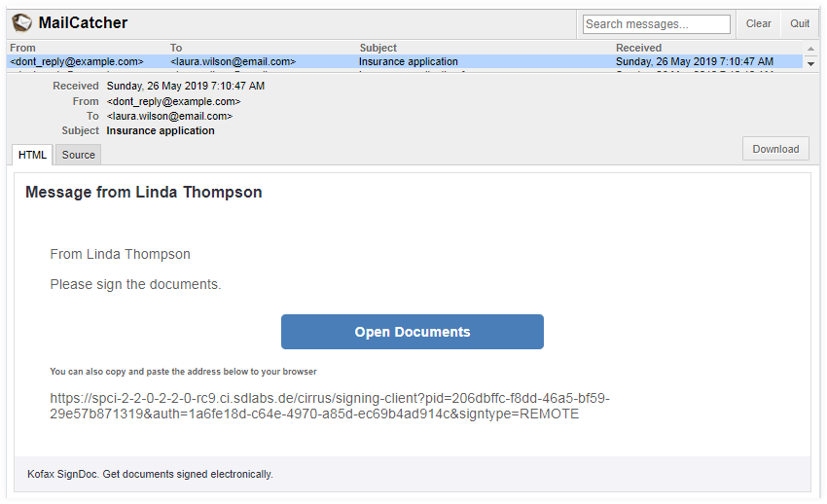
Task: Click the MailCatcher title text
Action: [83, 23]
